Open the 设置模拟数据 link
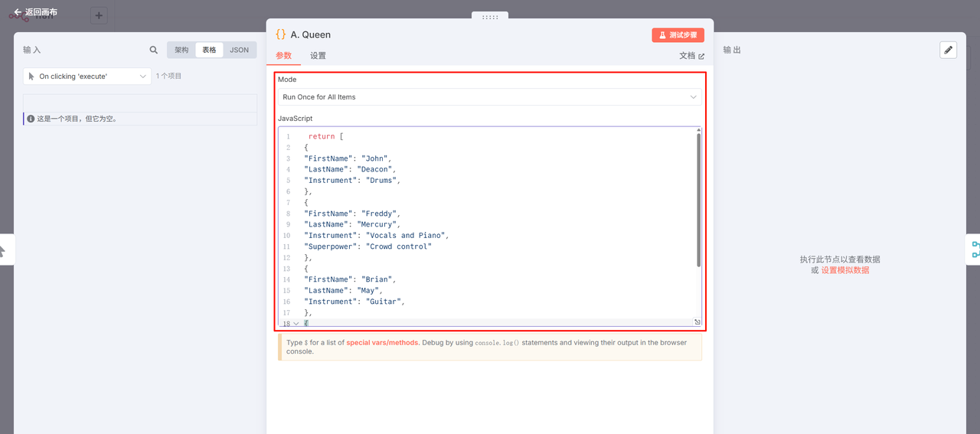Viewport: 980px width, 434px height. pyautogui.click(x=845, y=270)
